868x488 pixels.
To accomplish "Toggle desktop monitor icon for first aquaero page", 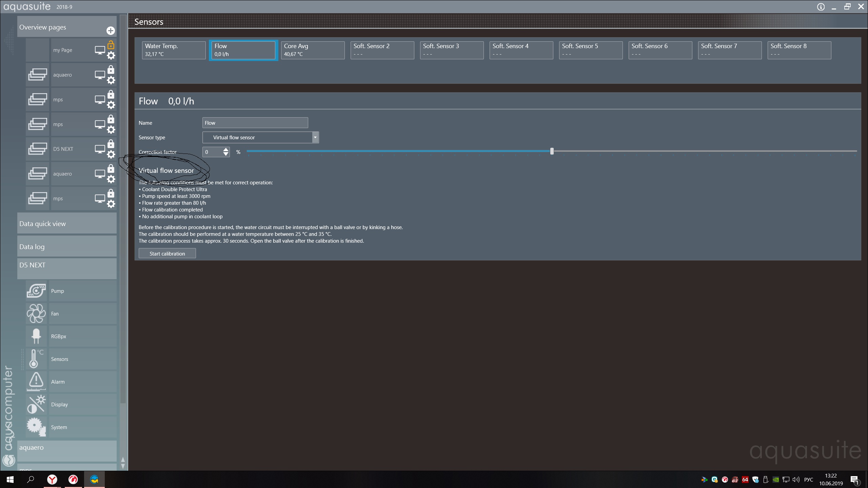I will coord(100,75).
